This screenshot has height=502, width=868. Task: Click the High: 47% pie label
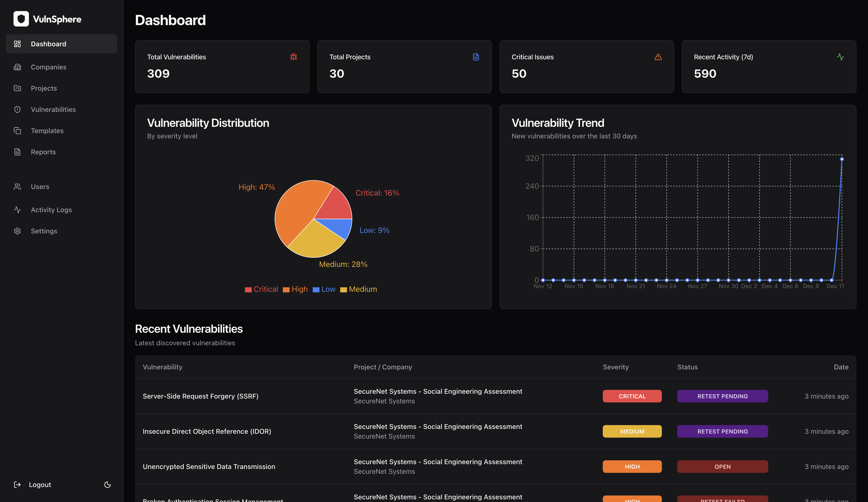click(x=257, y=187)
